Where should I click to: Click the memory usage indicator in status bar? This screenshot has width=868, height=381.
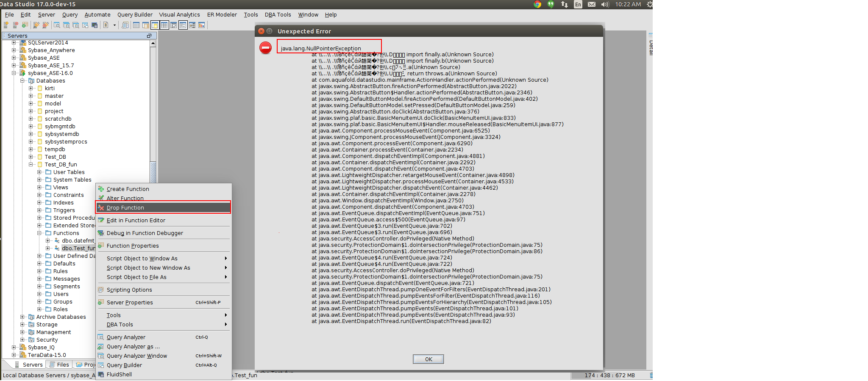point(609,375)
